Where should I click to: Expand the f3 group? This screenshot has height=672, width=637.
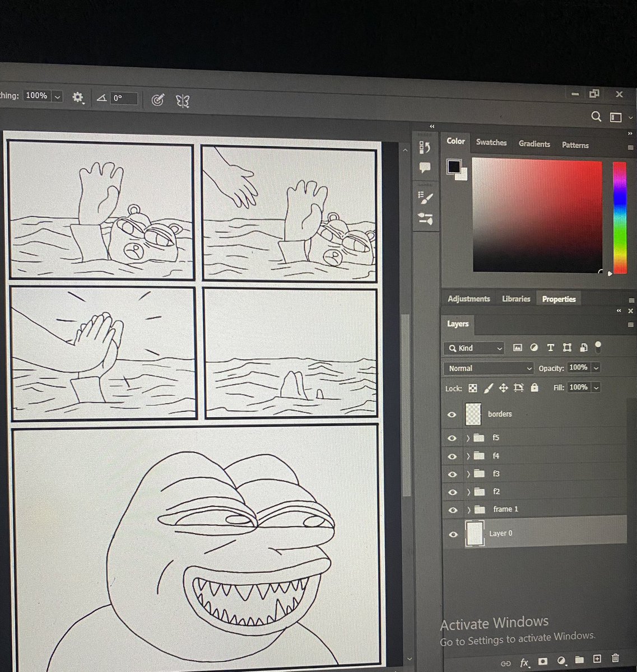click(x=468, y=474)
